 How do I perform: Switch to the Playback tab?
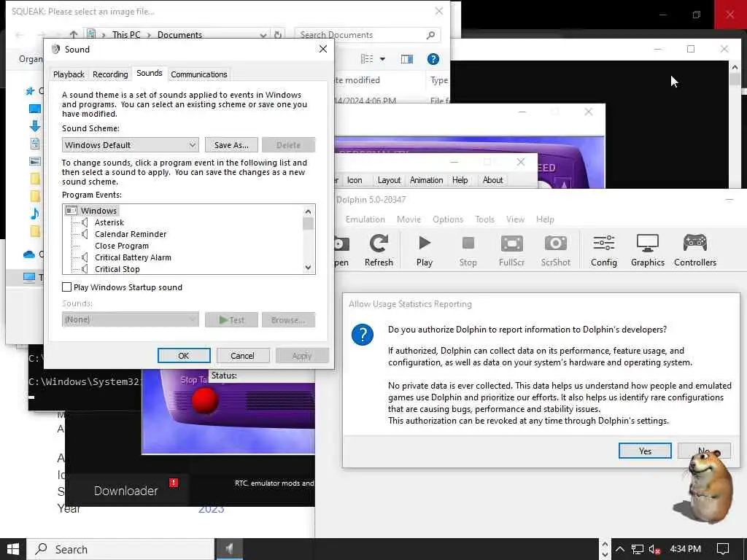[69, 74]
